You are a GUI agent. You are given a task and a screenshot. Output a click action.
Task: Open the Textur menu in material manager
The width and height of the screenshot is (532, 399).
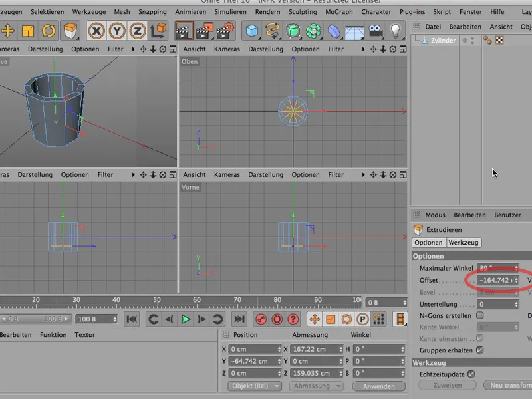point(85,335)
